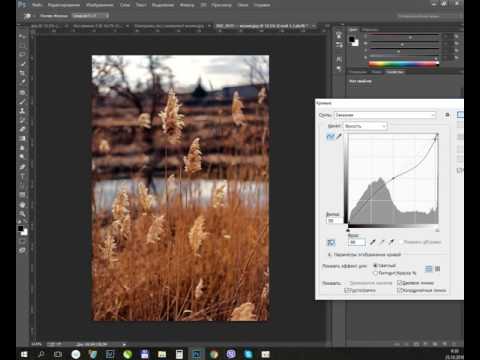Select the Zoom tool in the toolbar
480x360 pixels.
pyautogui.click(x=22, y=214)
